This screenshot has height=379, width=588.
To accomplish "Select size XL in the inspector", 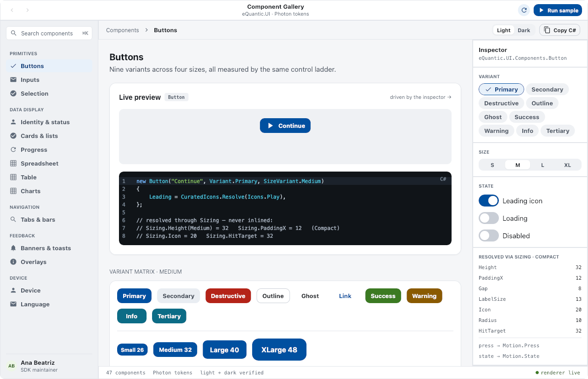I will [x=568, y=165].
